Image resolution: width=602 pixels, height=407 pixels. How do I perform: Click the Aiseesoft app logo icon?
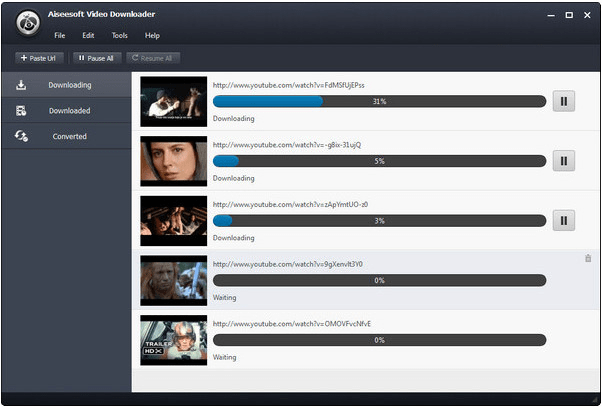pyautogui.click(x=28, y=23)
